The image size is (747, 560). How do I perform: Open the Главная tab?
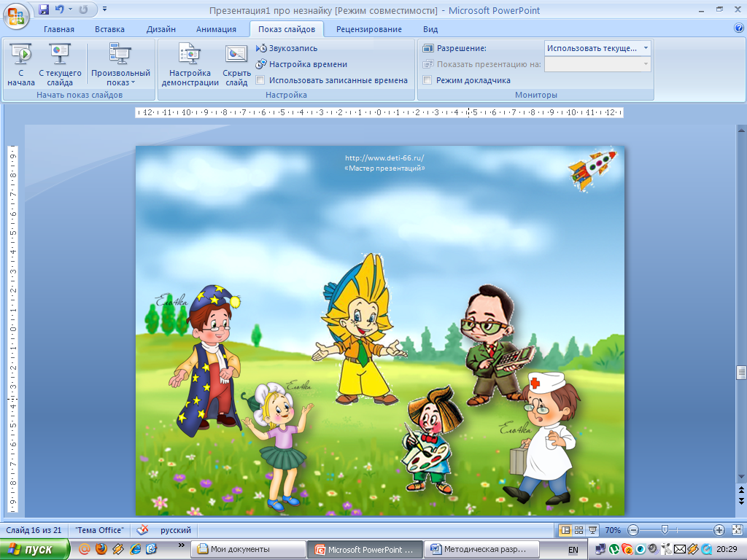pos(59,29)
